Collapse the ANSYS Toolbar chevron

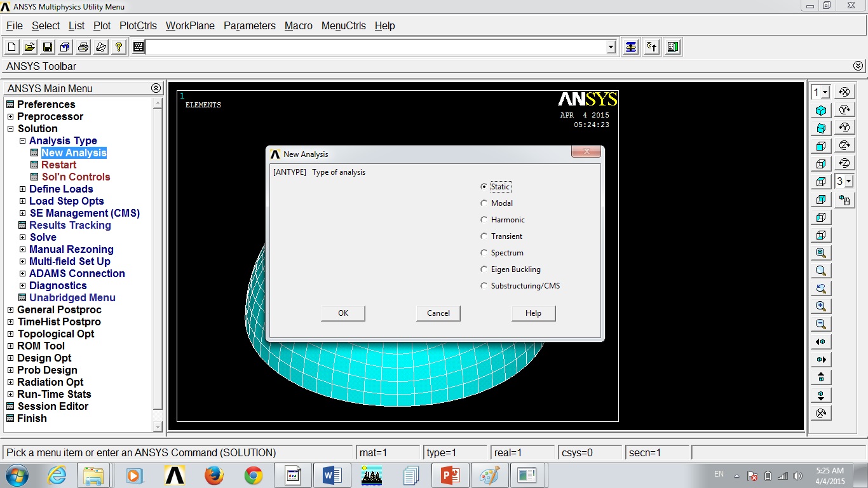coord(858,66)
